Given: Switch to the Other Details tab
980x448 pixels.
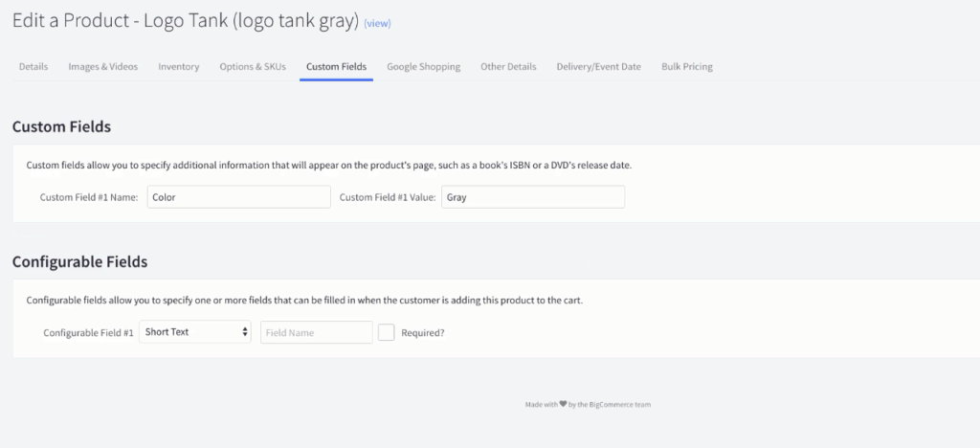Looking at the screenshot, I should point(508,67).
